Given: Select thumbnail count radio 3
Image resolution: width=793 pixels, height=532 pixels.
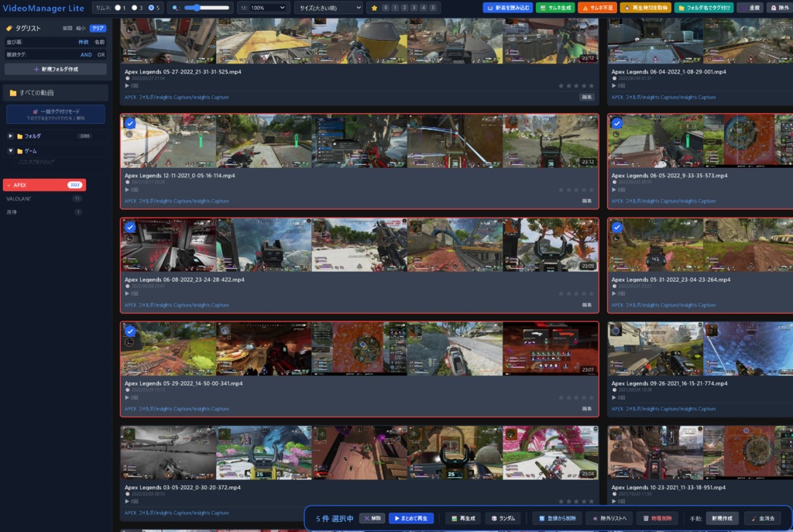Looking at the screenshot, I should click(135, 8).
